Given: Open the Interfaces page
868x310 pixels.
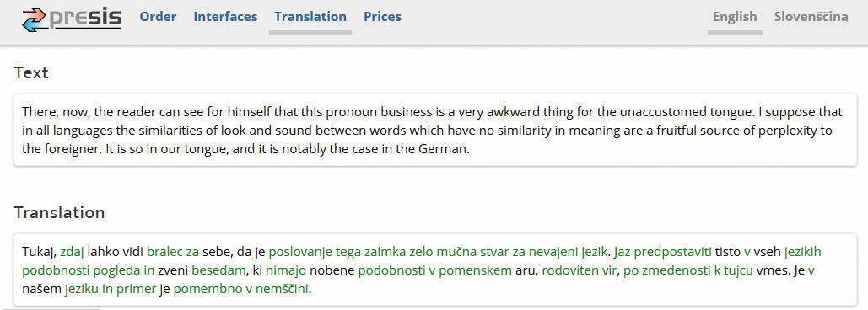Looking at the screenshot, I should (225, 17).
